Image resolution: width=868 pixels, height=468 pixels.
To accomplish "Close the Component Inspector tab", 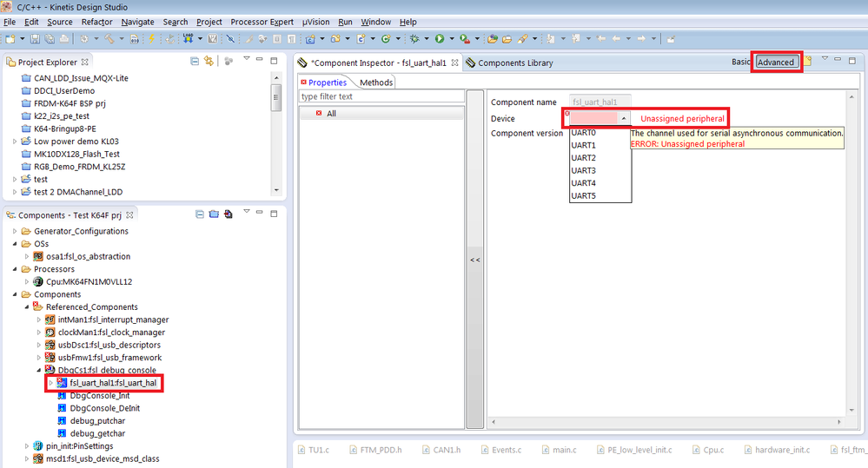I will click(454, 63).
